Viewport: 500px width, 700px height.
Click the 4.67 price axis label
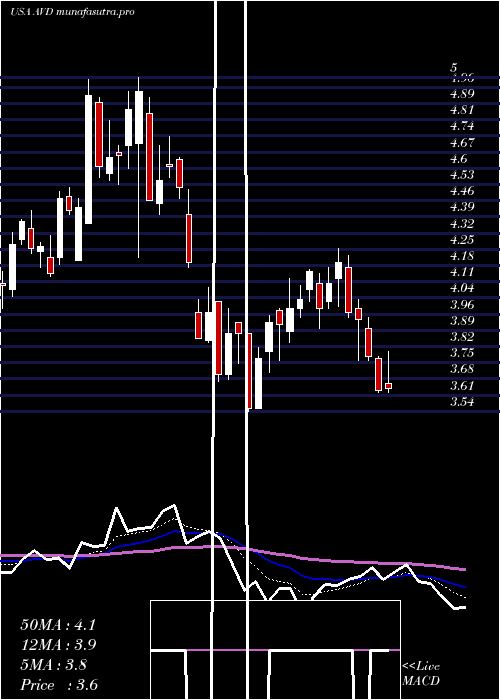pos(462,142)
